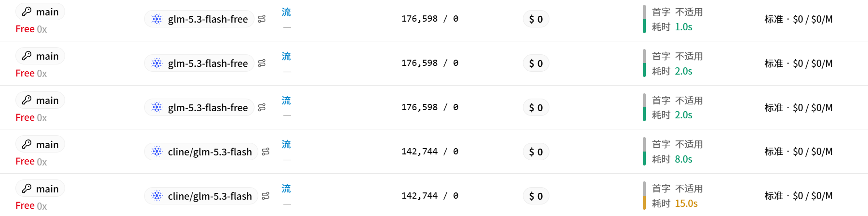Image resolution: width=868 pixels, height=216 pixels.
Task: Click the orange latency bar in last row
Action: click(644, 203)
